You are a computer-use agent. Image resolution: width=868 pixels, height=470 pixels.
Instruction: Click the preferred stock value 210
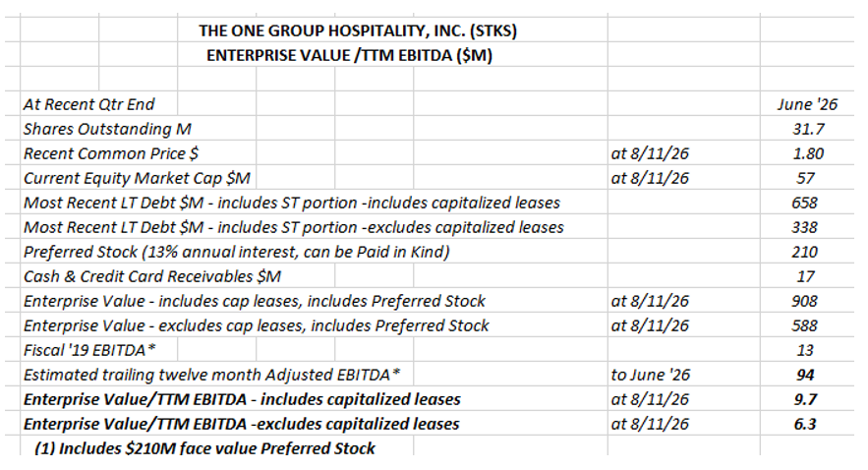point(804,252)
